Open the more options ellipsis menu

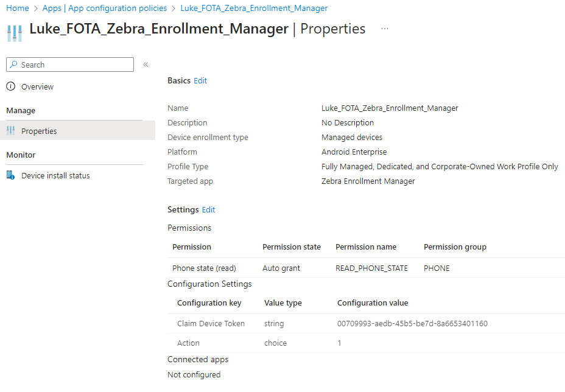point(385,29)
